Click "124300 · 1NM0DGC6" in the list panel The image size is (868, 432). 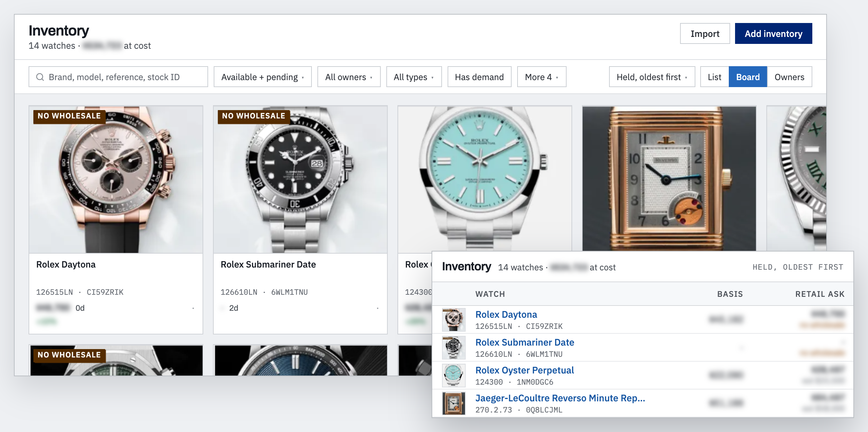pos(514,382)
